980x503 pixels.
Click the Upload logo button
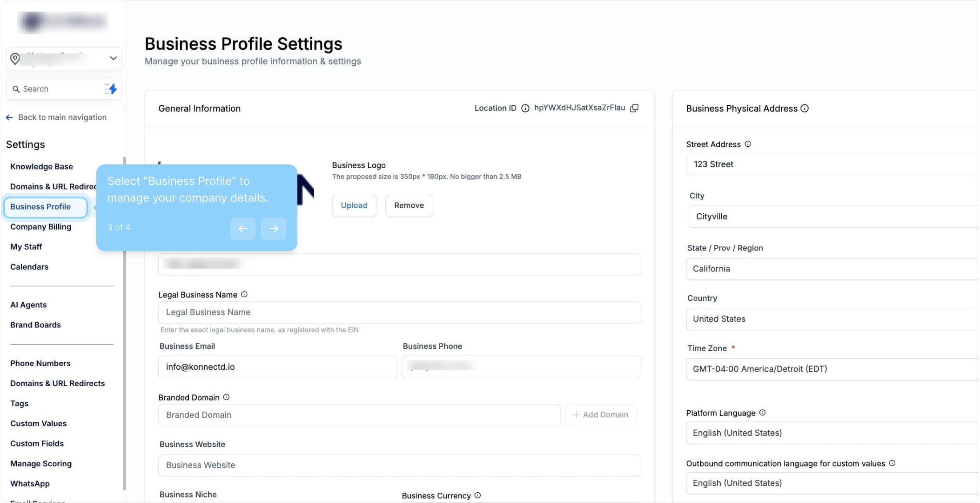click(354, 205)
